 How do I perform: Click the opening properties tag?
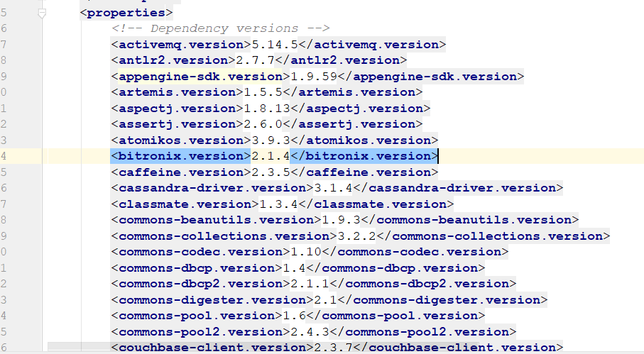click(126, 13)
